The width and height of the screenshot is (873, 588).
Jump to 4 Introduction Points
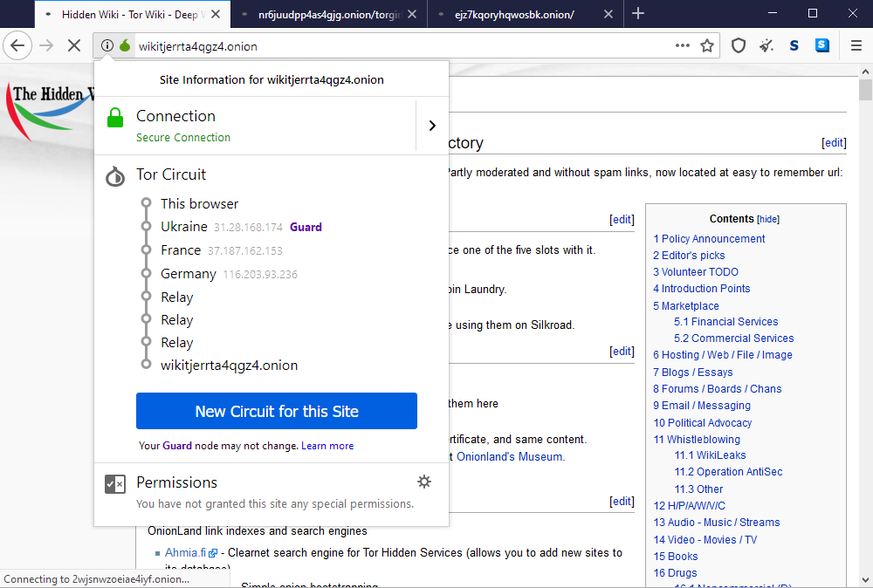(x=702, y=289)
